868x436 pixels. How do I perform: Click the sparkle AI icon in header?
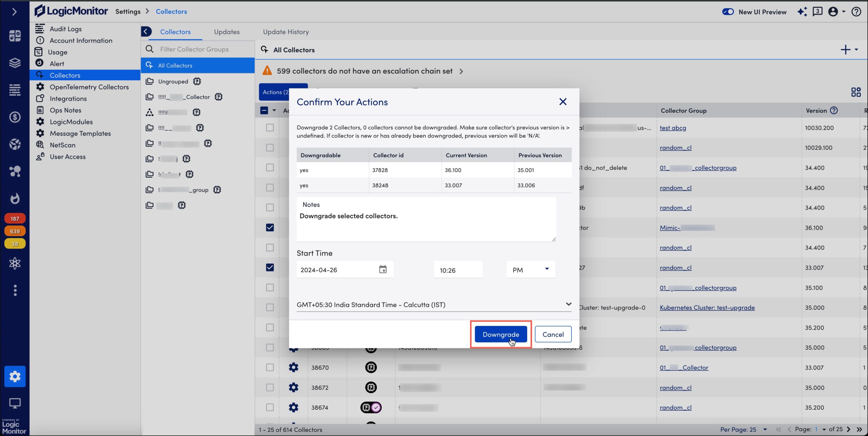coord(802,12)
